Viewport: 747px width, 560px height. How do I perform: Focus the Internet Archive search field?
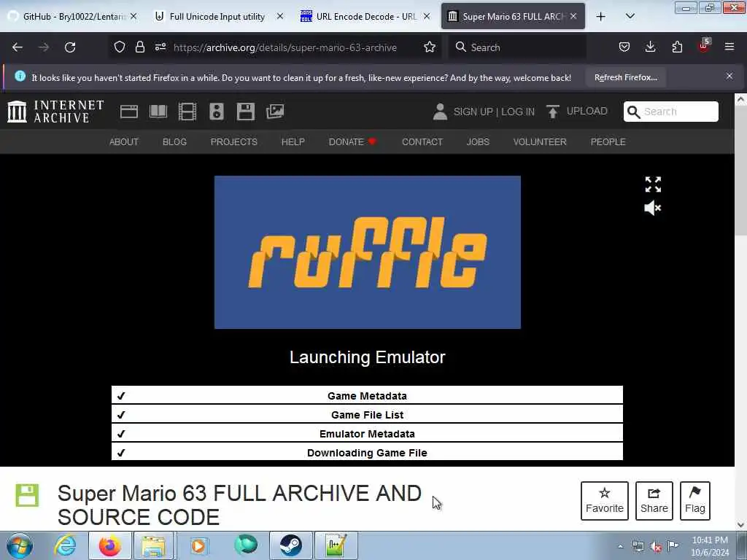671,112
